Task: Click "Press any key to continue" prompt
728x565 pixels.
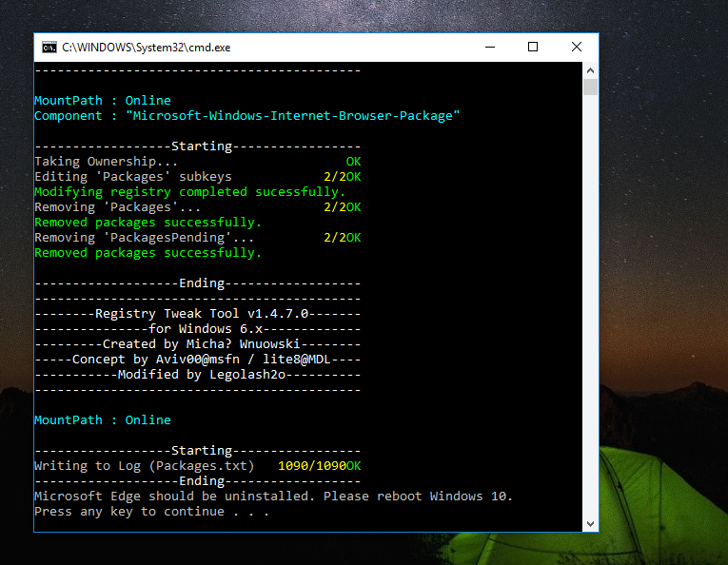Action: 152,512
